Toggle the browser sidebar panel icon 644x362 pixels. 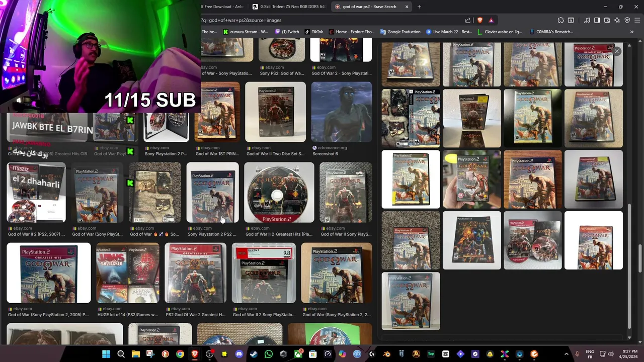point(597,20)
